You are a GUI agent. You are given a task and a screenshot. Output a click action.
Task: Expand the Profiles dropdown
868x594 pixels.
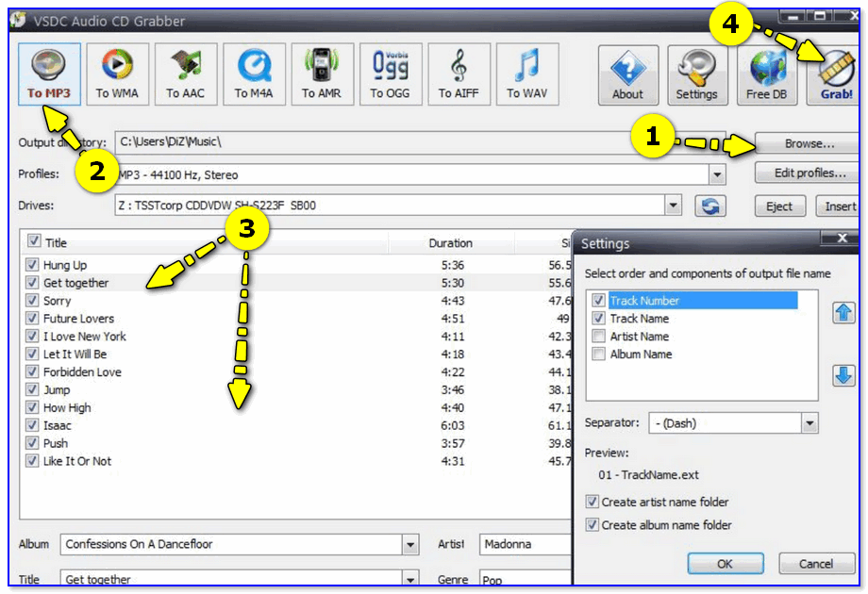click(x=717, y=175)
